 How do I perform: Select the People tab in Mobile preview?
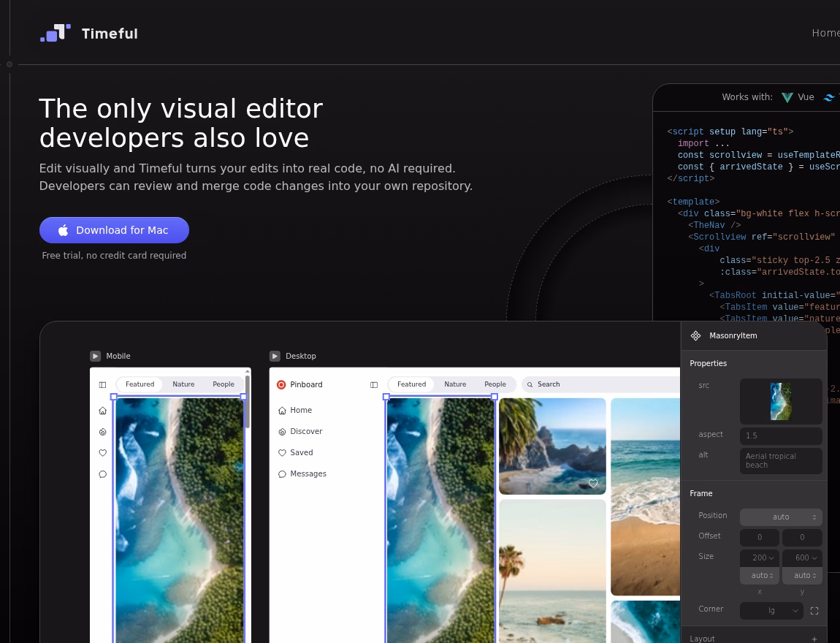click(224, 385)
